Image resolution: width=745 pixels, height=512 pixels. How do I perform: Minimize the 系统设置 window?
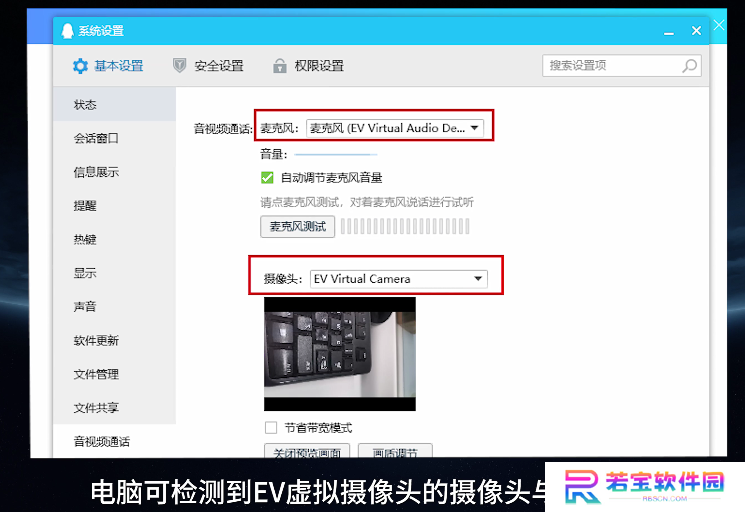[669, 31]
